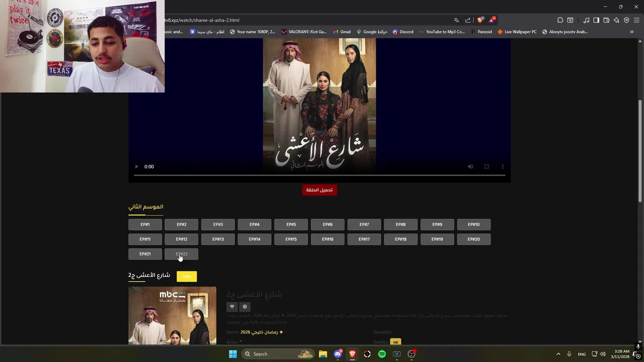
Task: Select episode EP#12
Action: (182, 239)
